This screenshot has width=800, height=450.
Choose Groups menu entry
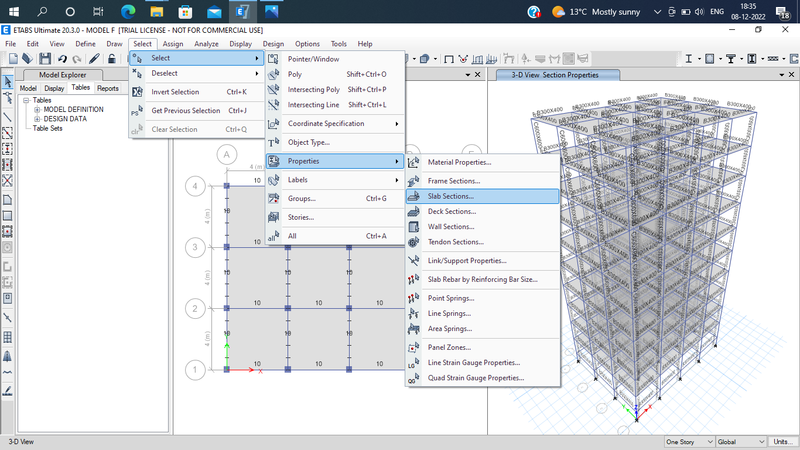click(x=335, y=198)
